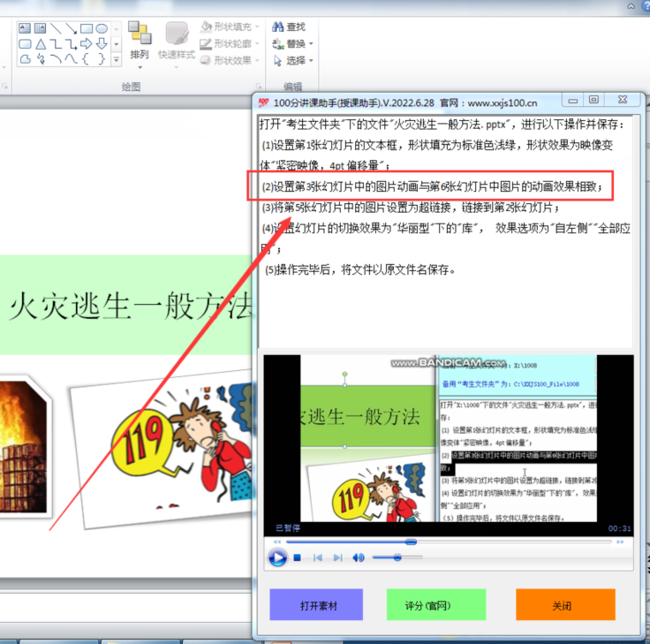Pick the rectangle shape in gallery
This screenshot has height=644, width=650.
click(87, 28)
